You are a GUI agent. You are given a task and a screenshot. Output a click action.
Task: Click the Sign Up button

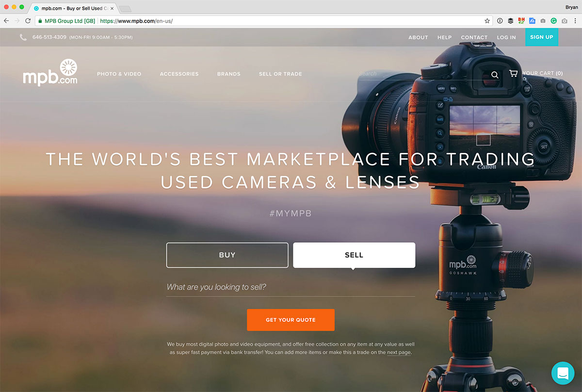click(x=542, y=37)
